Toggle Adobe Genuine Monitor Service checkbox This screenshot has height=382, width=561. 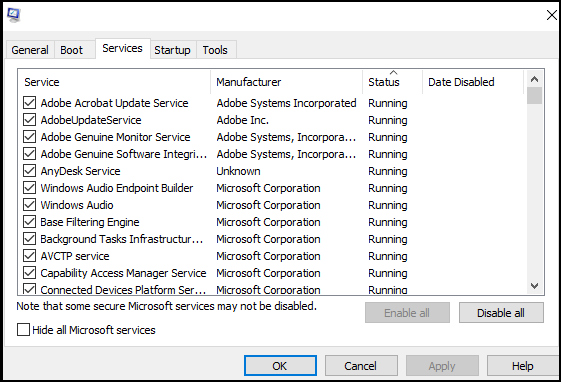(x=29, y=137)
